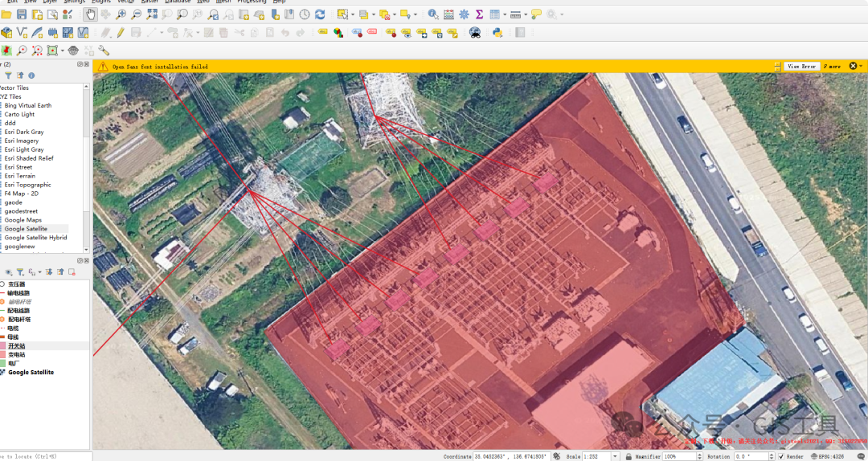
Task: Open the Processing menu
Action: point(252,2)
